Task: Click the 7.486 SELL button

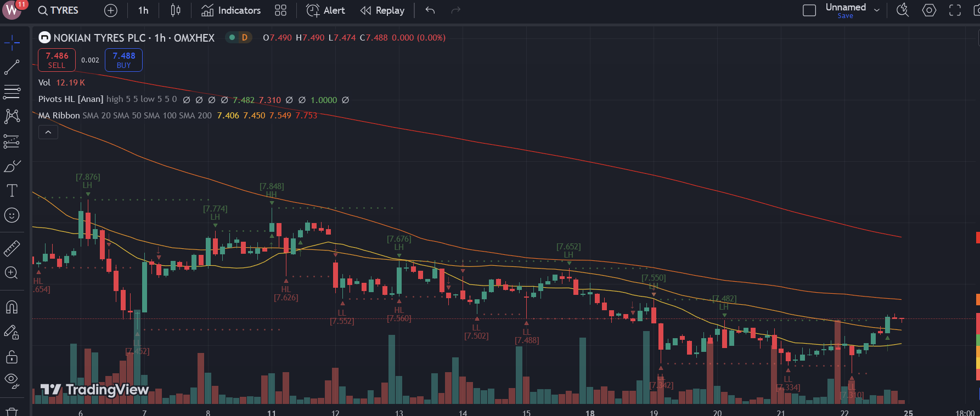Action: 57,60
